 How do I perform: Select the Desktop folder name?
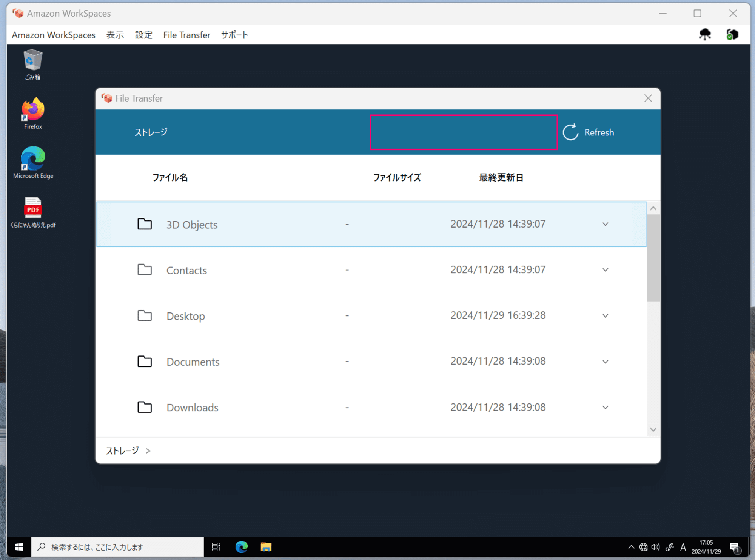pos(186,316)
